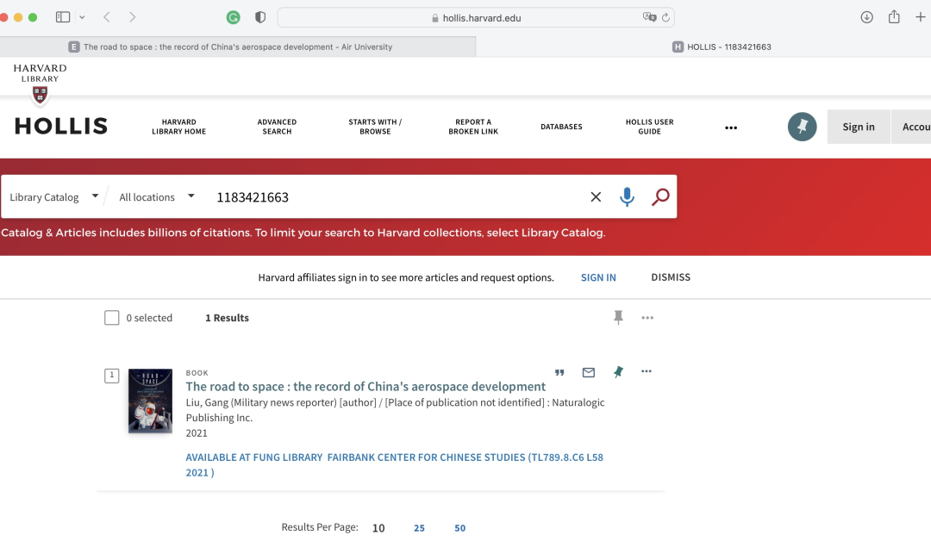Click the page translate icon
The width and height of the screenshot is (931, 560).
[650, 17]
